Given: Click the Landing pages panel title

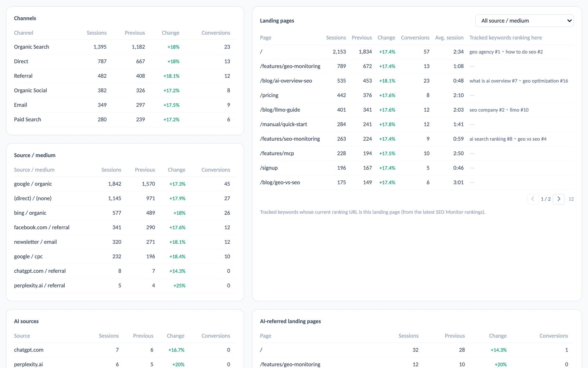Looking at the screenshot, I should click(277, 21).
